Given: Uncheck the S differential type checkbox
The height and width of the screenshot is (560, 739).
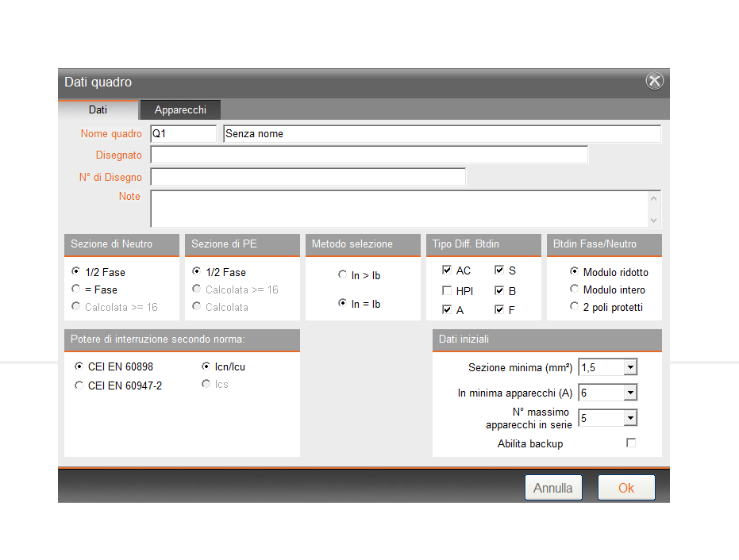Looking at the screenshot, I should click(499, 270).
